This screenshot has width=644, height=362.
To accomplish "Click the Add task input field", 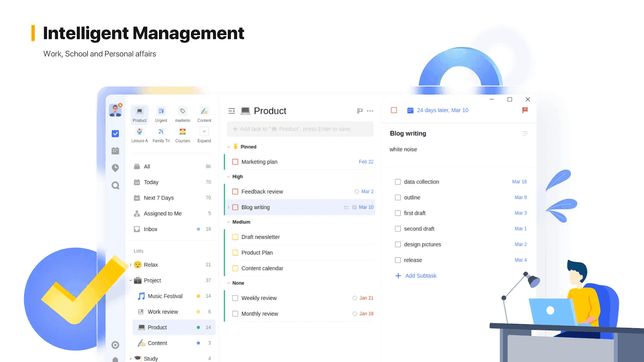I will [299, 129].
